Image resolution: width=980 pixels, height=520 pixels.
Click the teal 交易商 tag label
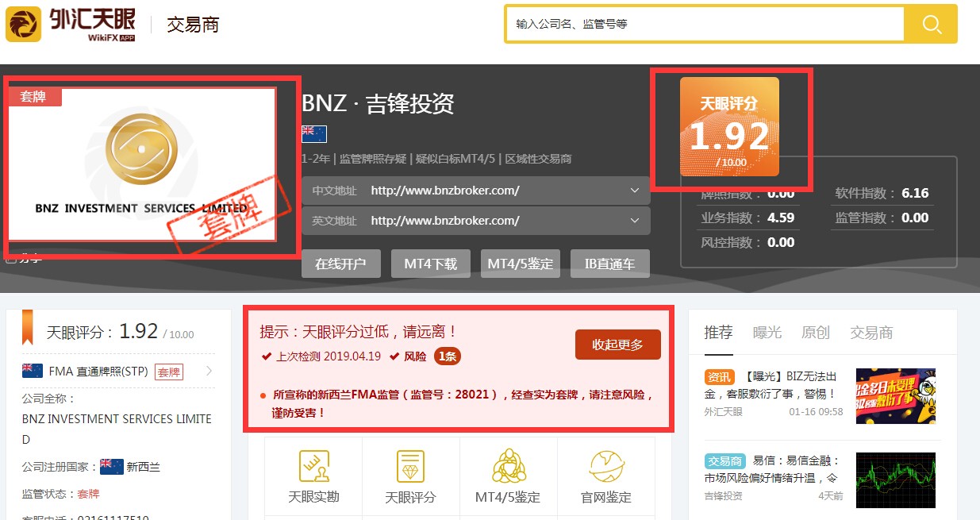(724, 460)
